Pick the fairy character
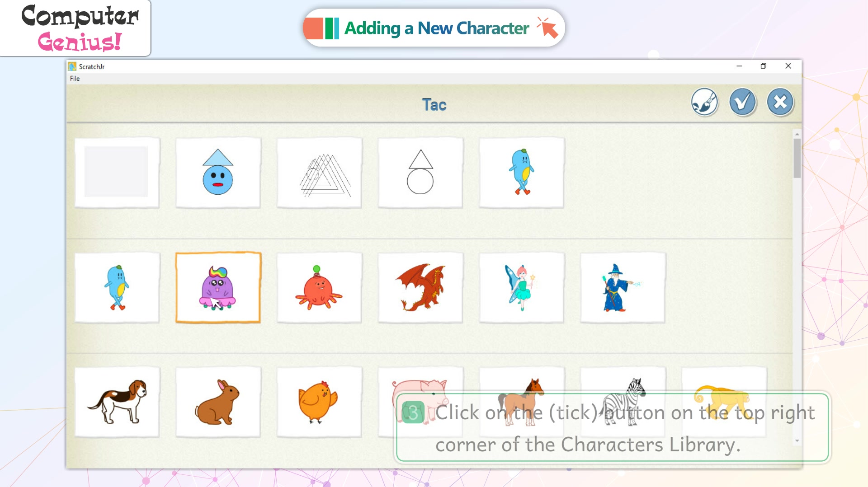Viewport: 868px width, 487px height. tap(522, 287)
